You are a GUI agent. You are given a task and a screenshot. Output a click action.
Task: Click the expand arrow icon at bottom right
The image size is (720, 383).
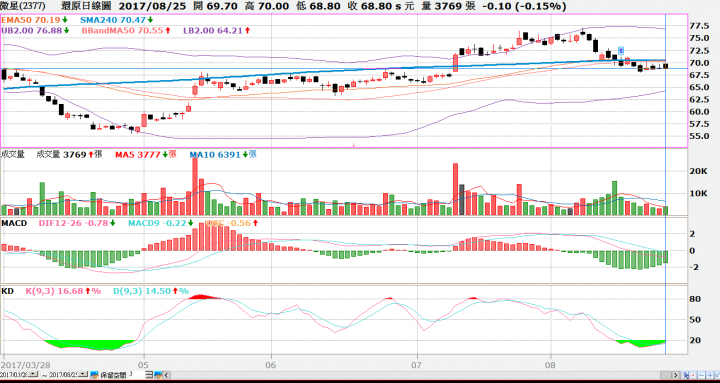coord(717,375)
